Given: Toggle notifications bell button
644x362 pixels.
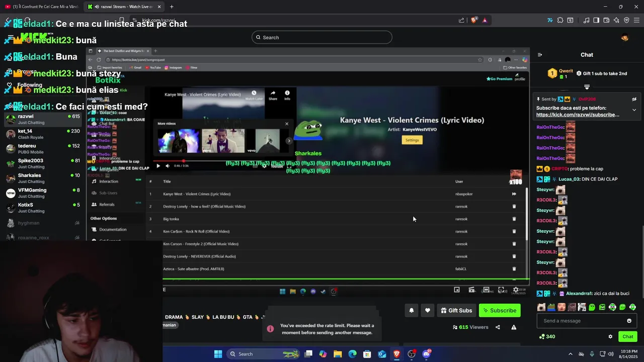Looking at the screenshot, I should (412, 310).
